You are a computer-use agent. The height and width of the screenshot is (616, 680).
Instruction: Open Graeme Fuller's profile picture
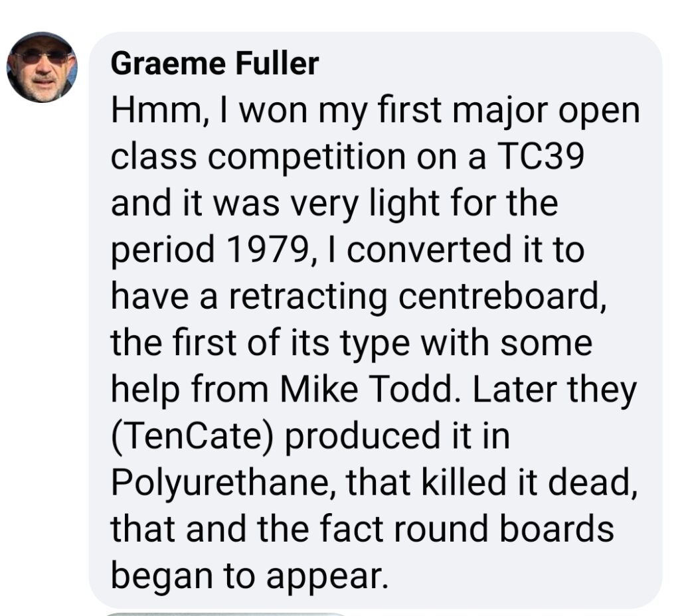pos(42,67)
